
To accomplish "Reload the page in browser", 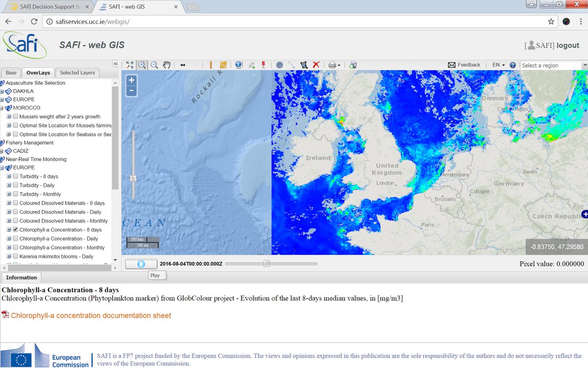I will tap(34, 22).
